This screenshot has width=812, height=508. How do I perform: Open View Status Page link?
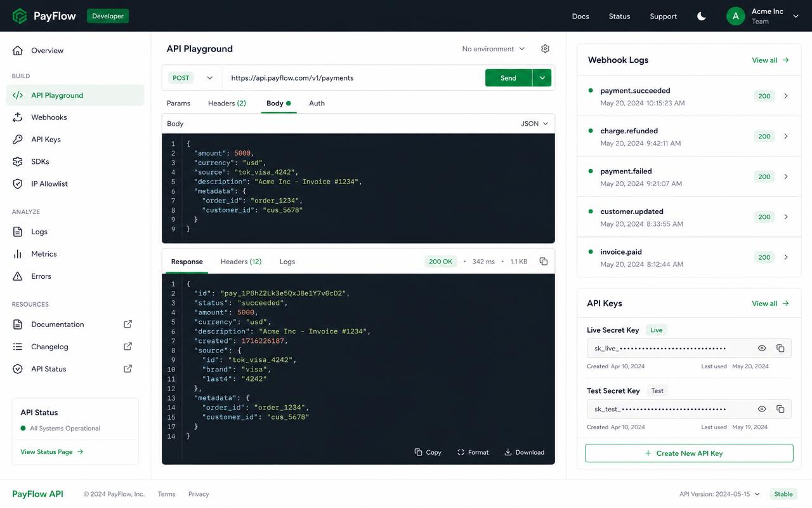pyautogui.click(x=52, y=452)
